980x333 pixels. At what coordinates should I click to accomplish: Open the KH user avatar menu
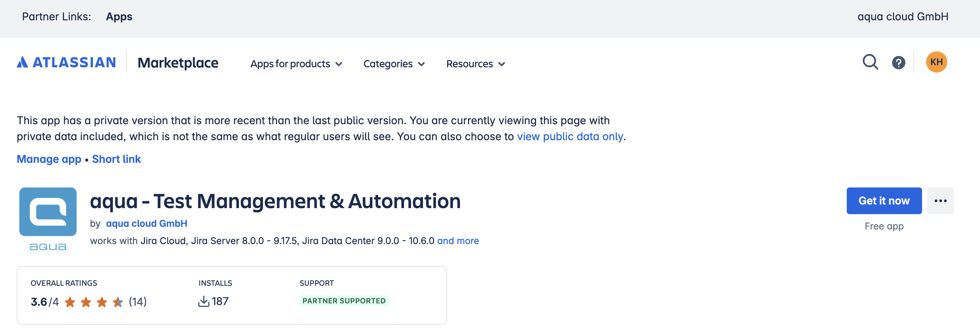click(936, 62)
